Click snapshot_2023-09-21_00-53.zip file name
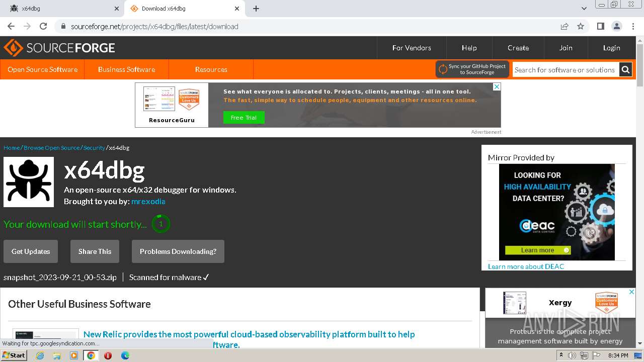The image size is (644, 362). tap(60, 277)
